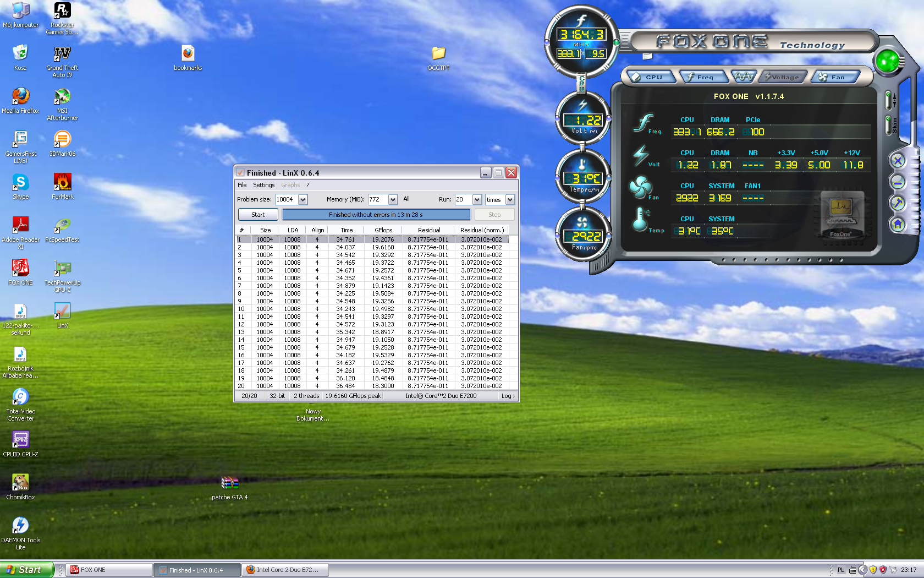924x578 pixels.
Task: Switch to FOX ONE from the taskbar
Action: click(x=109, y=570)
